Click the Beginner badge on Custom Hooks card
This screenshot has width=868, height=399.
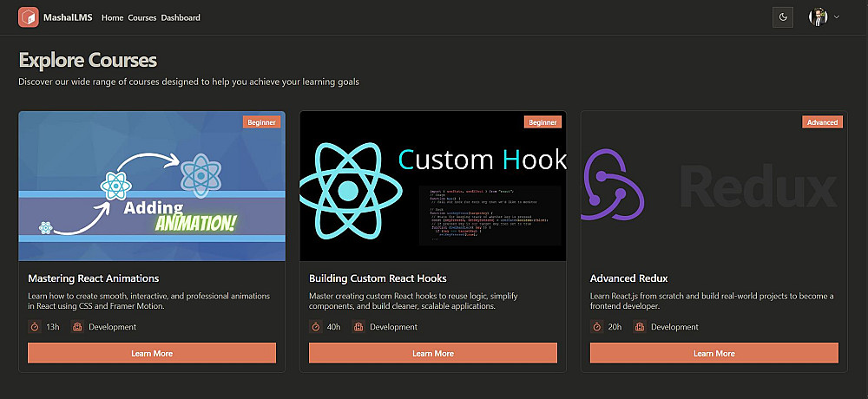point(542,122)
